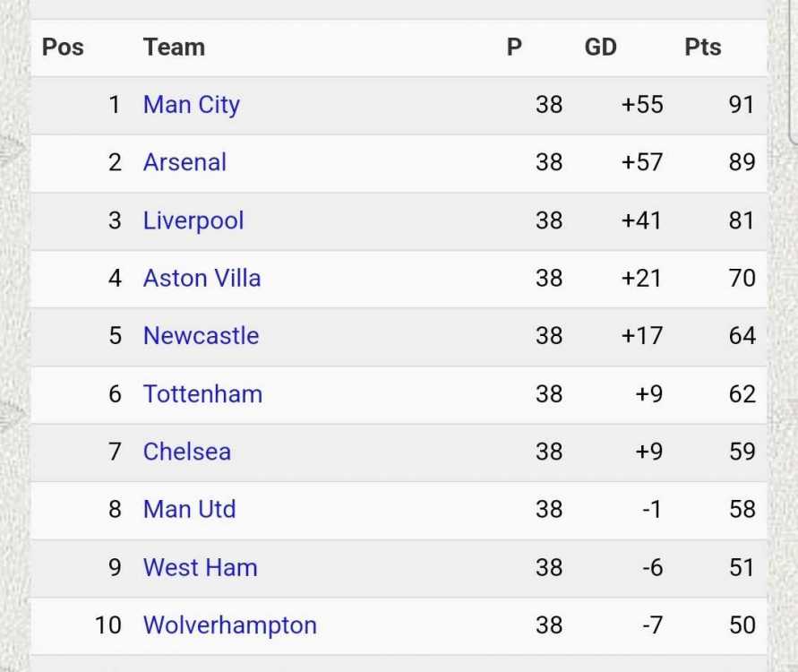The image size is (798, 672).
Task: Click Liverpool's 81 points cell
Action: coord(742,220)
